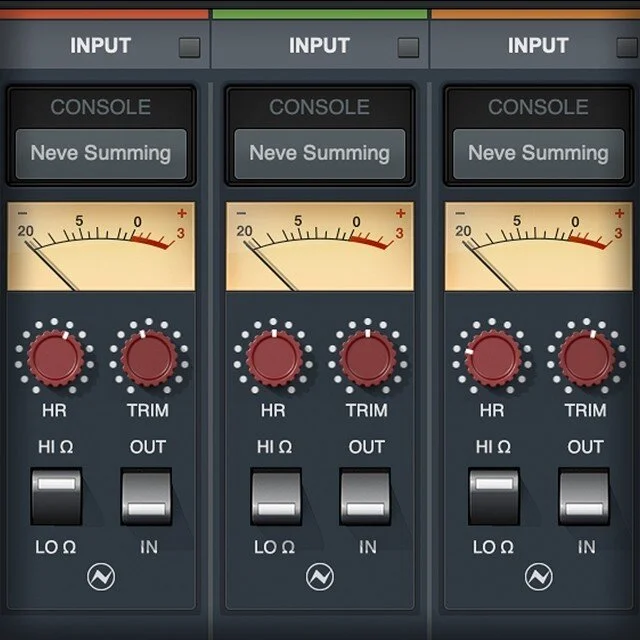
Task: Click the INPUT header of the green channel
Action: (319, 45)
